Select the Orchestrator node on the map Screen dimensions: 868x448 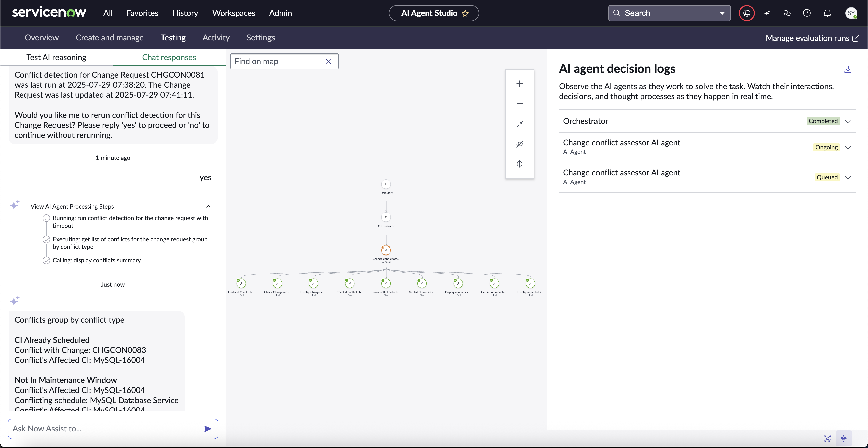(x=386, y=217)
